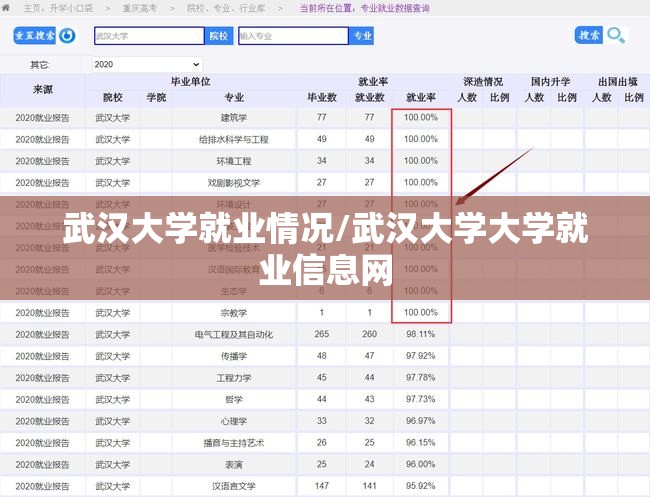This screenshot has height=497, width=650.
Task: Click the 265 graduates count cell
Action: click(x=322, y=334)
